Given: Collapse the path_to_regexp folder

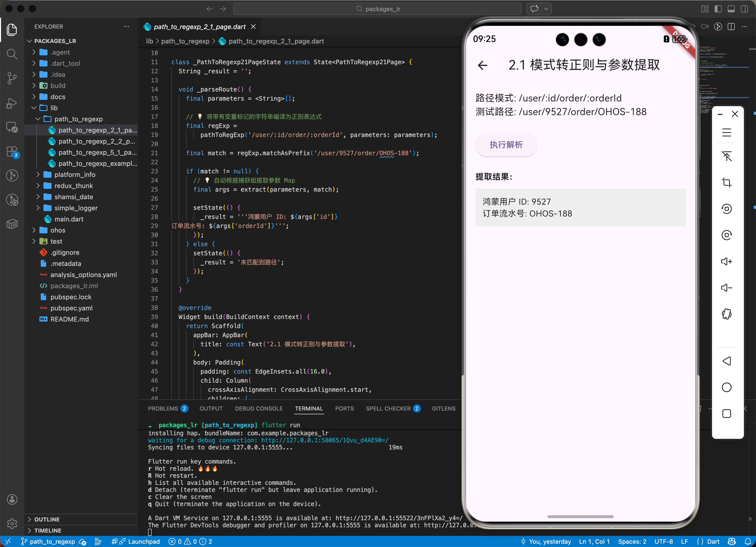Looking at the screenshot, I should click(x=78, y=119).
